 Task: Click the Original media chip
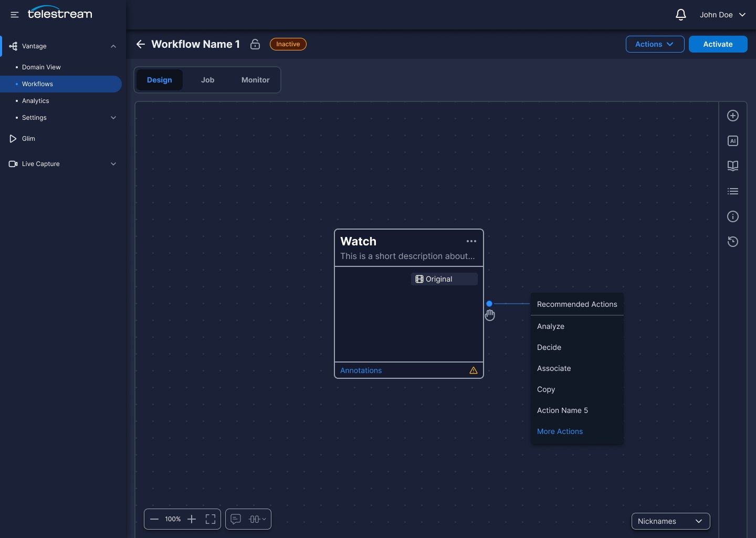point(444,279)
